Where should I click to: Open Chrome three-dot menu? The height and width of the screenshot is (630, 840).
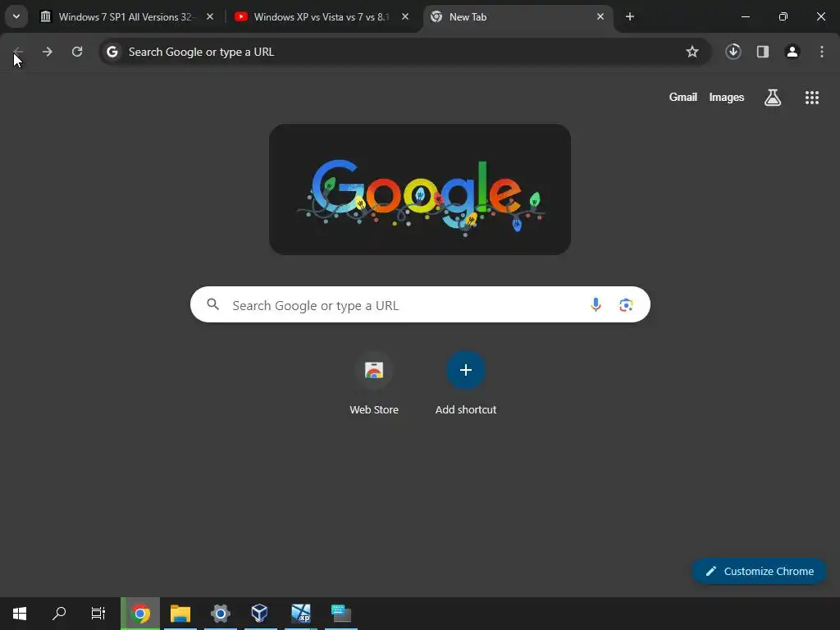pos(822,52)
